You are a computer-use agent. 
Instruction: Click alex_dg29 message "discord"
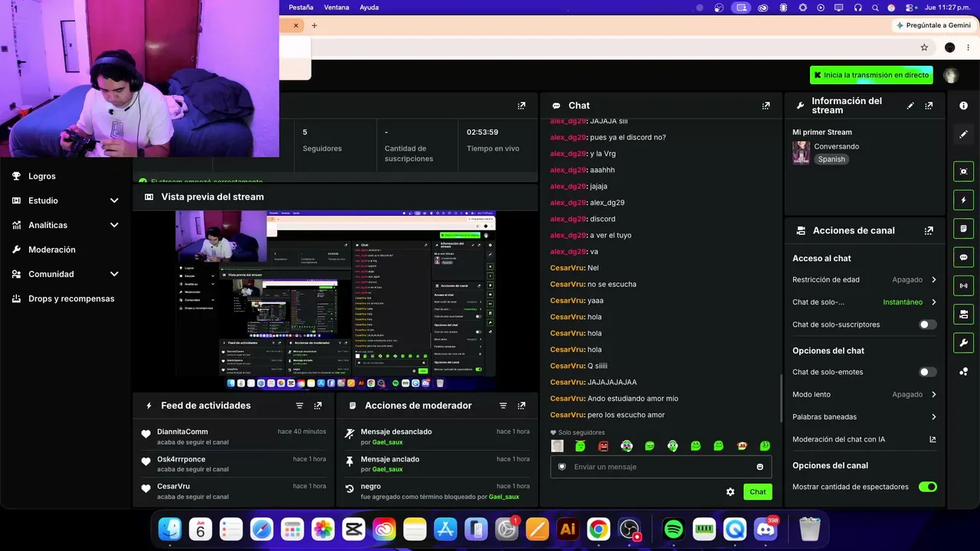(603, 219)
